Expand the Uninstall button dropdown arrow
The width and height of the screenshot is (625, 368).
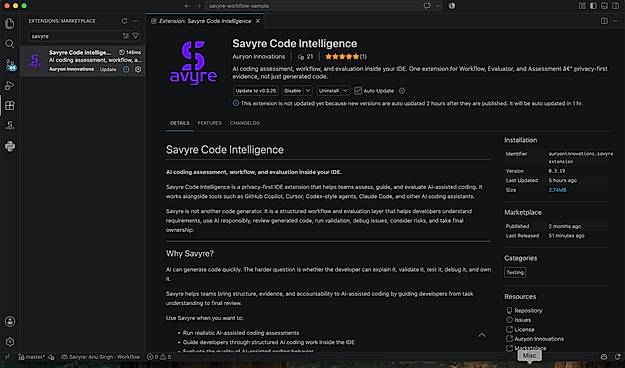pyautogui.click(x=346, y=91)
